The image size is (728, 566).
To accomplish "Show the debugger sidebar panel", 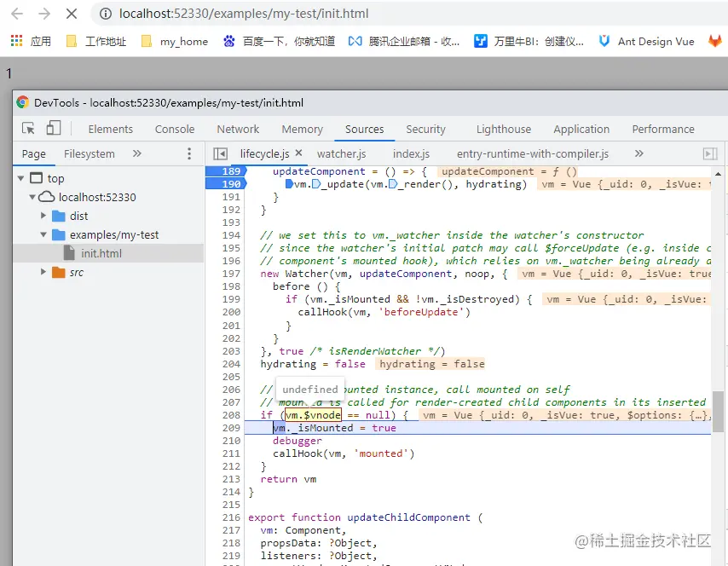I will coord(710,153).
